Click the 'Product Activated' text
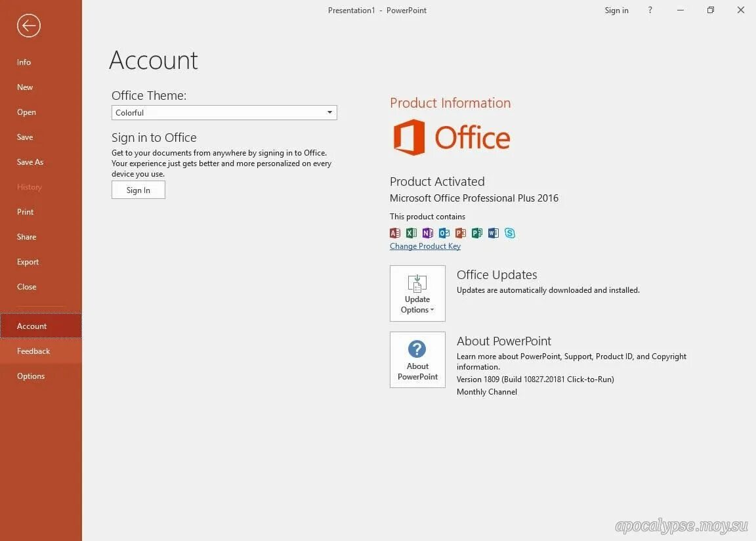Screen dimensions: 756x541 click(437, 181)
